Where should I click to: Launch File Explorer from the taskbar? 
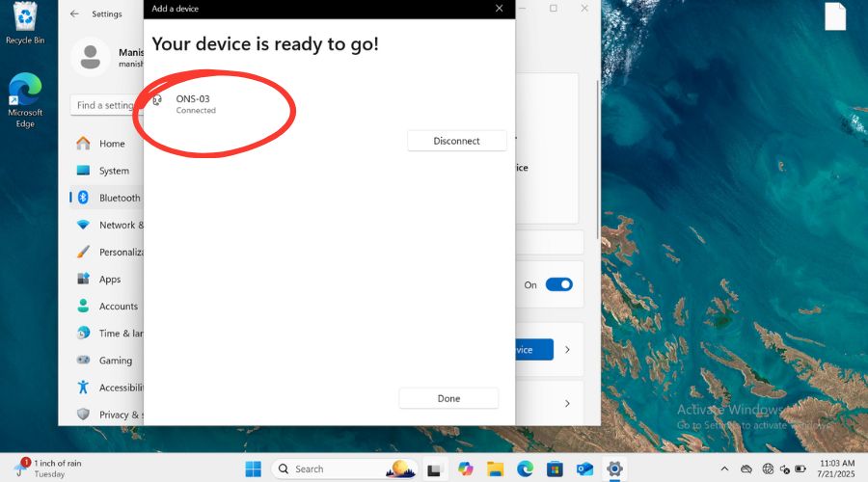pos(495,469)
